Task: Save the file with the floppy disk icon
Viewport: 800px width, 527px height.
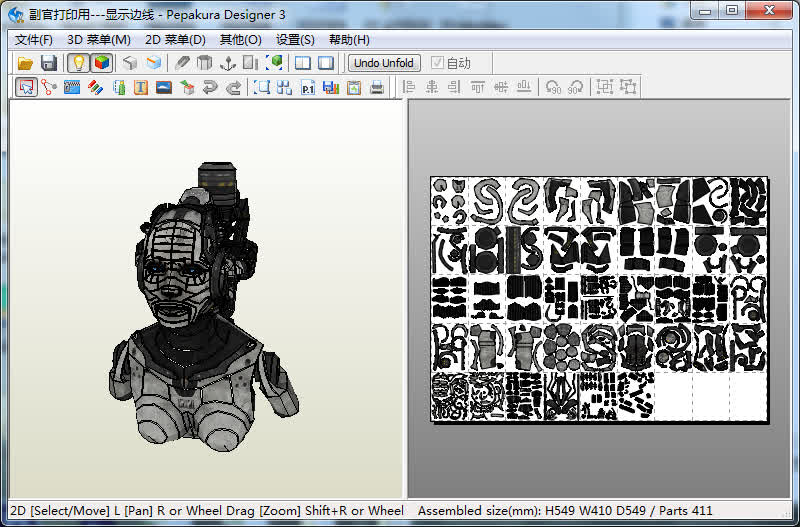Action: [48, 63]
